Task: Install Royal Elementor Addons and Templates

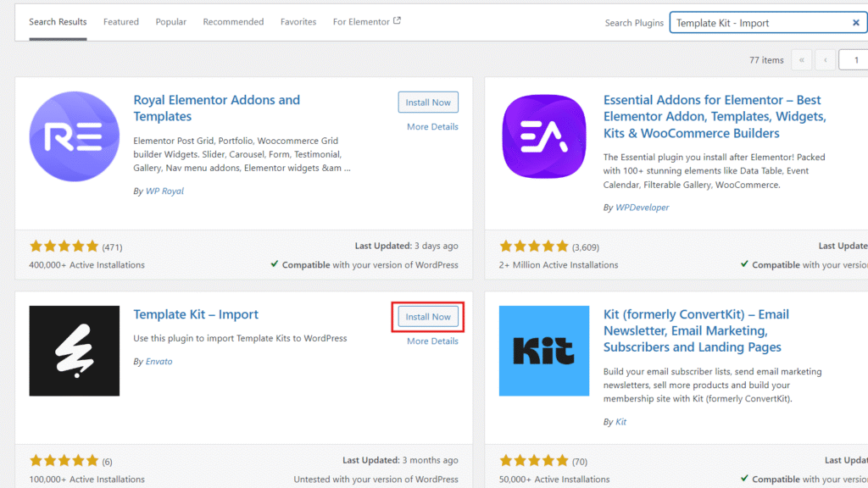Action: pyautogui.click(x=428, y=103)
